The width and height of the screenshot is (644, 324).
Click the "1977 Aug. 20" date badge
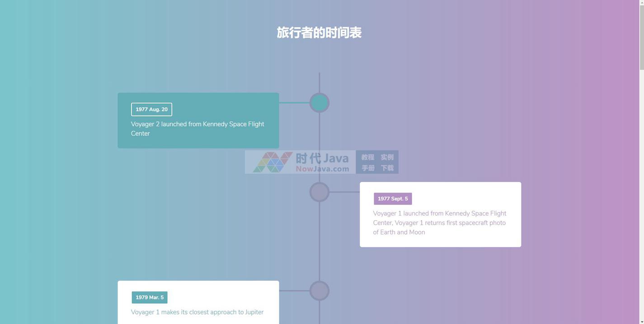151,109
